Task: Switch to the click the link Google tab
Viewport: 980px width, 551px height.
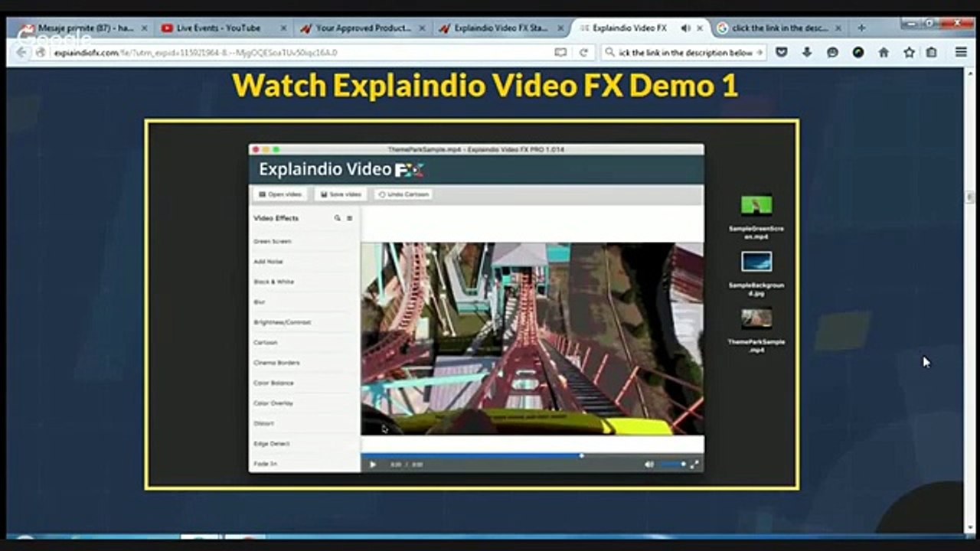Action: pos(779,28)
